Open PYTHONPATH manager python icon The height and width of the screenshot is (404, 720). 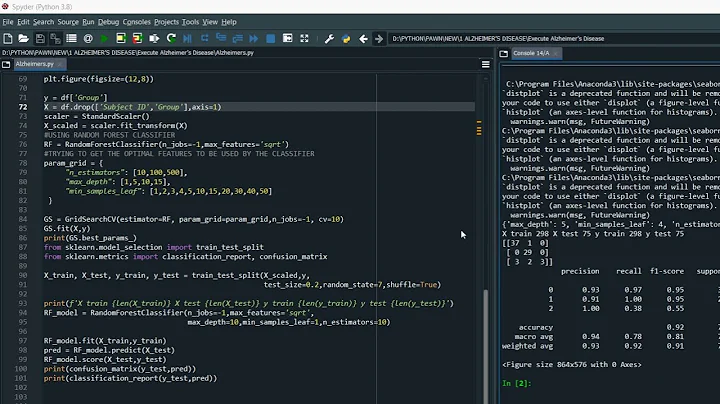coord(346,39)
